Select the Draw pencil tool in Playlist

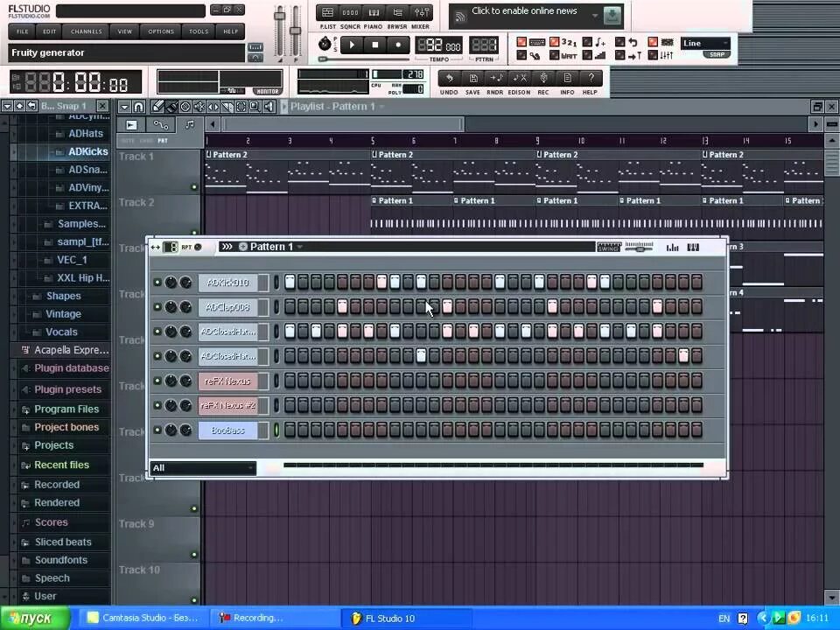157,106
